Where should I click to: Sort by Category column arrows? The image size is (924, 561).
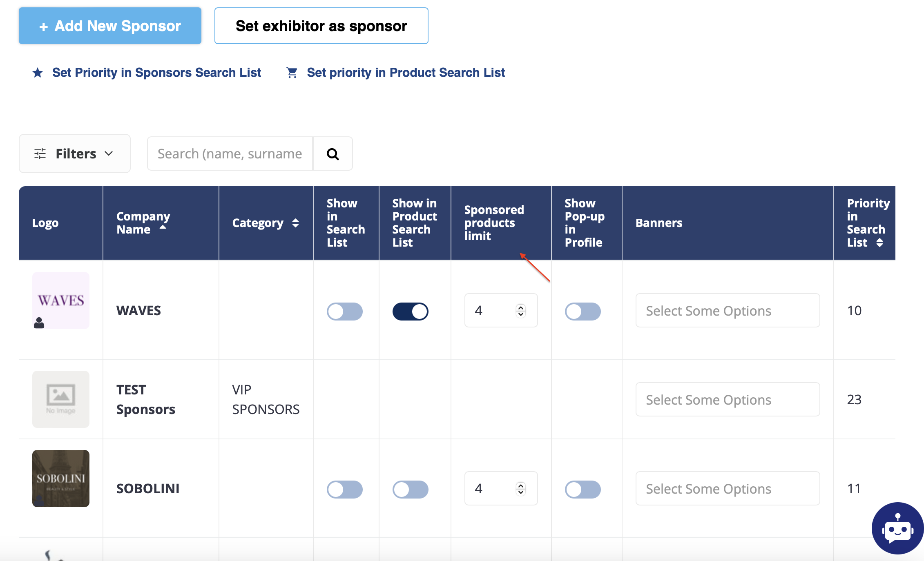click(x=295, y=223)
